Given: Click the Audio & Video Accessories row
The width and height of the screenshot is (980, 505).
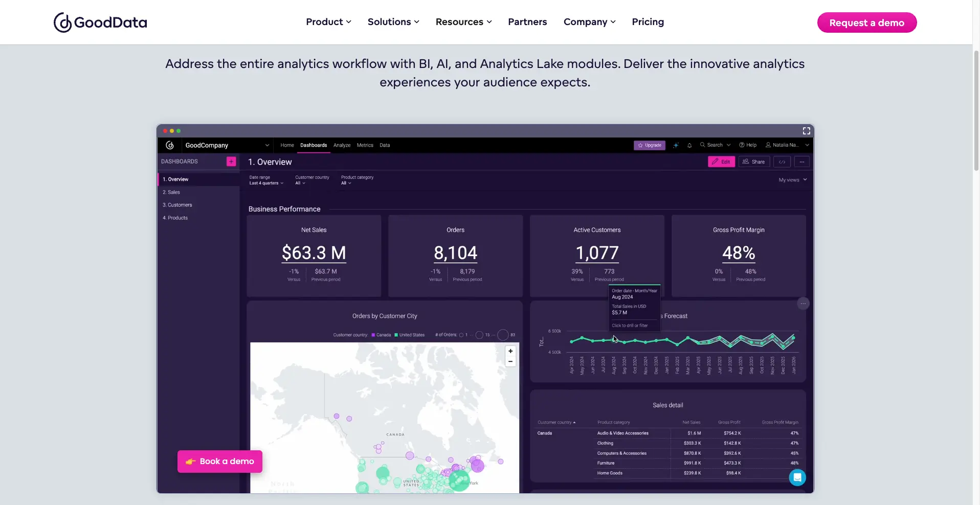Looking at the screenshot, I should (x=698, y=433).
